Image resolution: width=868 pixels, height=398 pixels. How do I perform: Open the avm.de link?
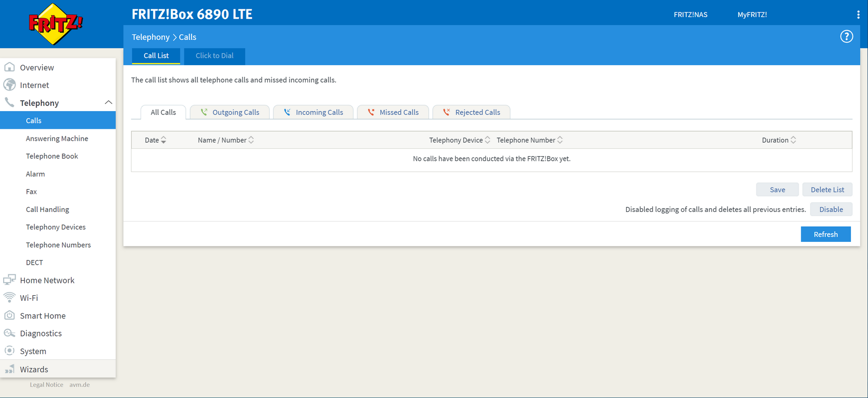[x=80, y=385]
